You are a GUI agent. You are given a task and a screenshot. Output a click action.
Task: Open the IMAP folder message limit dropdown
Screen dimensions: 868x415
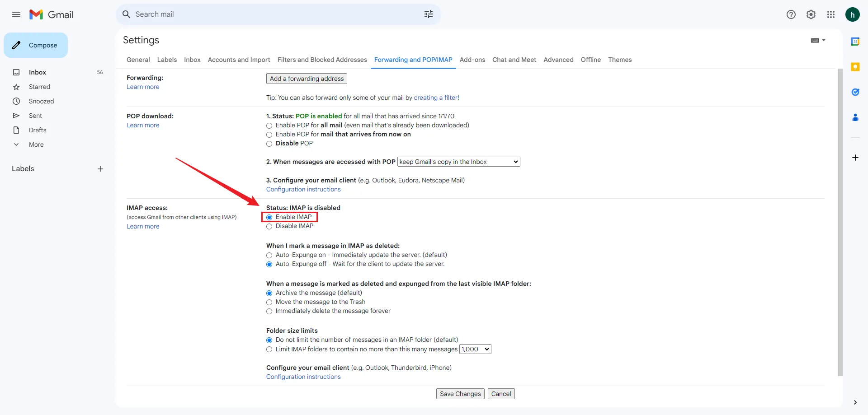(475, 349)
